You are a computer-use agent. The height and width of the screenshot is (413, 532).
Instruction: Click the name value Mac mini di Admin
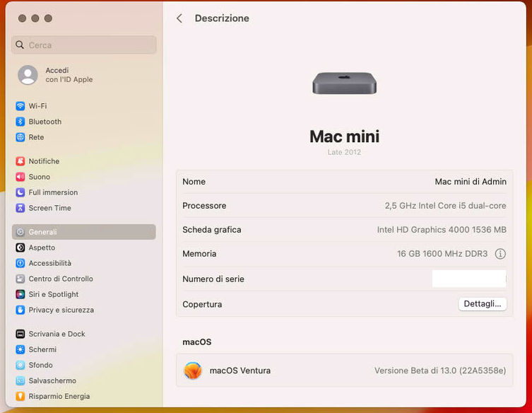click(471, 182)
